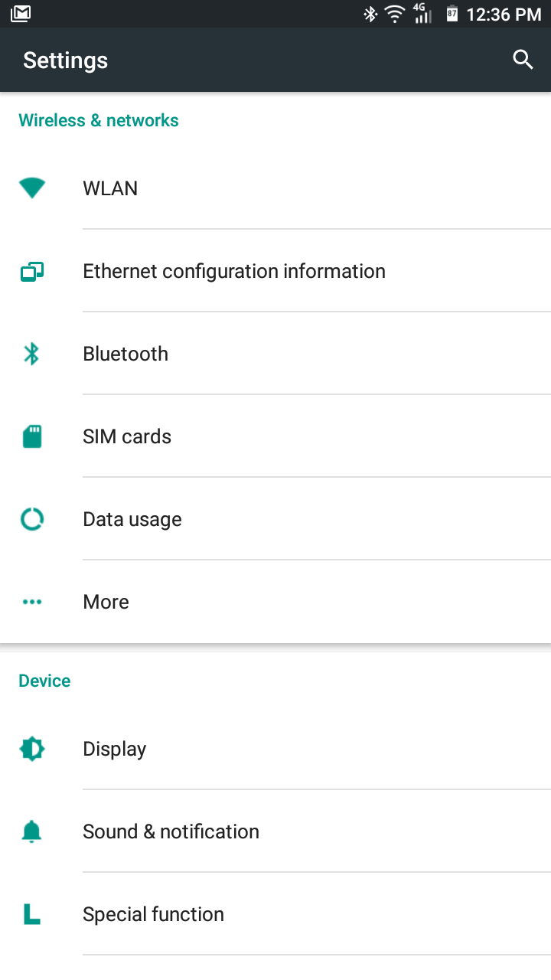Expand More wireless options
The height and width of the screenshot is (980, 551).
(275, 602)
